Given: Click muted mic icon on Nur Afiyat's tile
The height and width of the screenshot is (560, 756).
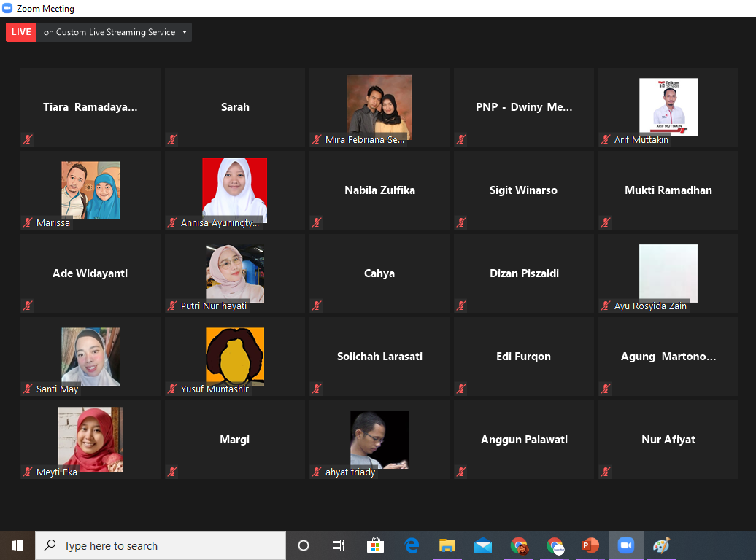Looking at the screenshot, I should tap(606, 472).
